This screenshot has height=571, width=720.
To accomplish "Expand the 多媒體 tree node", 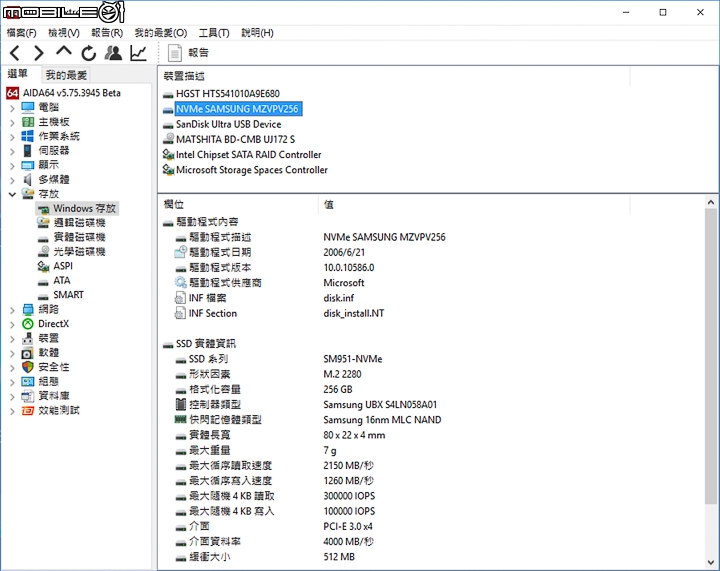I will [12, 180].
